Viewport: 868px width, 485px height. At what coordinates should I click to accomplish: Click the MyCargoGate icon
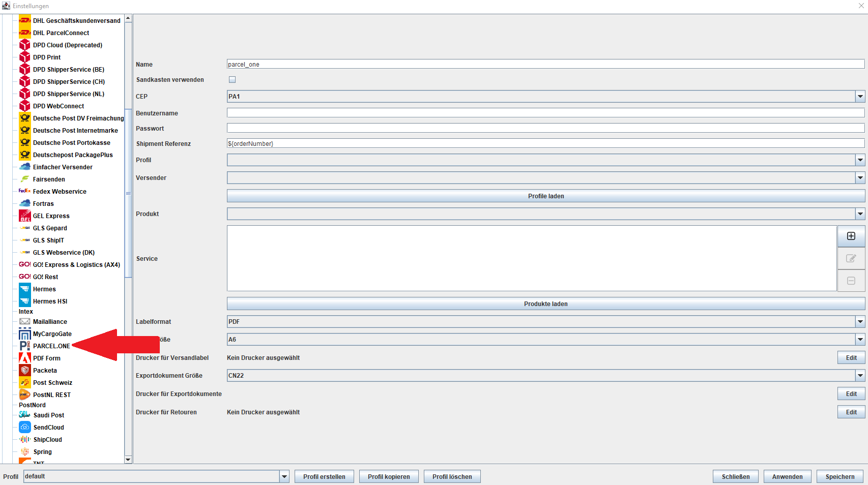[25, 334]
